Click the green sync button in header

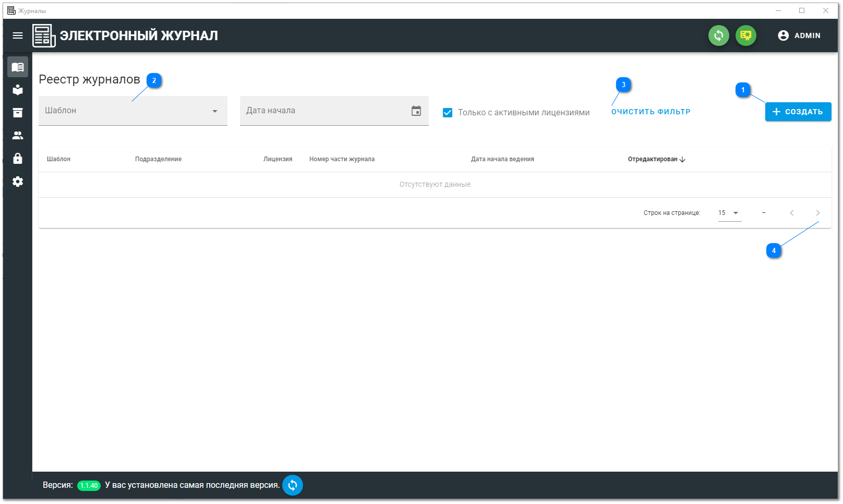(x=718, y=35)
